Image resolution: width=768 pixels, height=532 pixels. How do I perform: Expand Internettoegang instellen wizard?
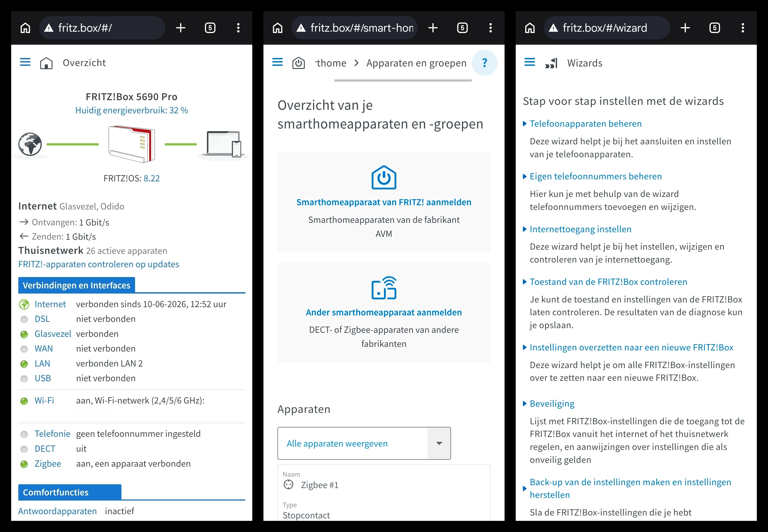tap(577, 229)
